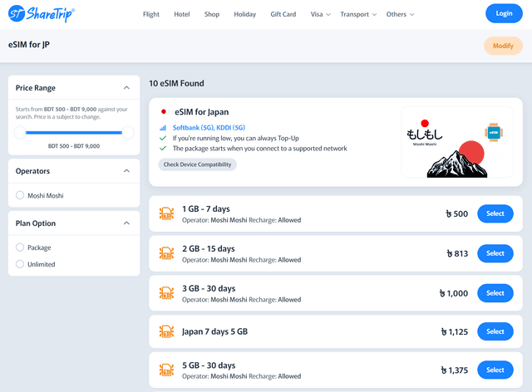Click the network signal bars icon
The image size is (532, 392).
coord(163,128)
